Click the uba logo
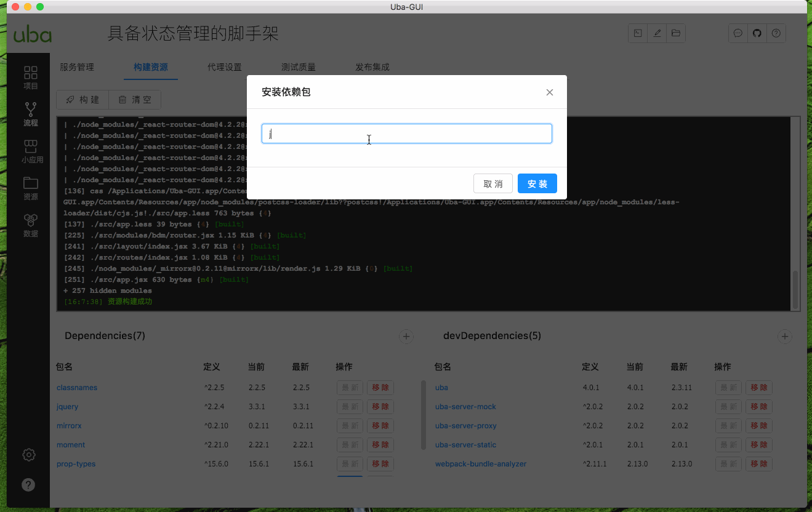 pyautogui.click(x=33, y=34)
